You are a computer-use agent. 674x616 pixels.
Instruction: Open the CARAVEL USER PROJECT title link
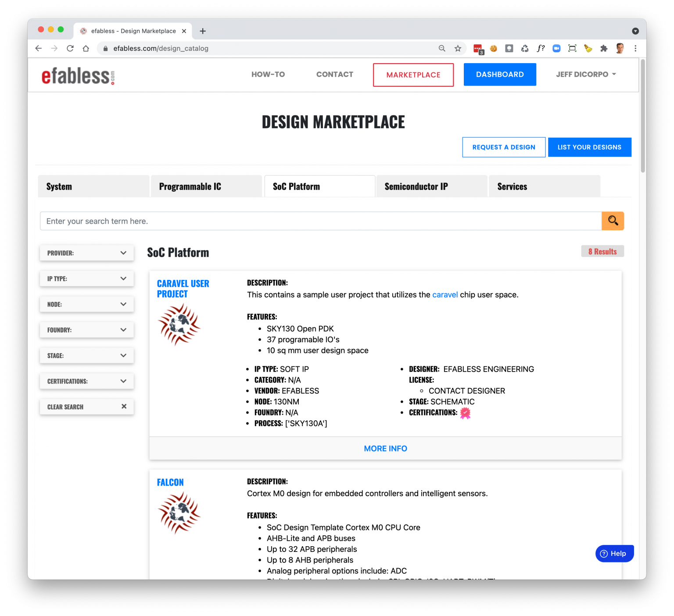(183, 289)
